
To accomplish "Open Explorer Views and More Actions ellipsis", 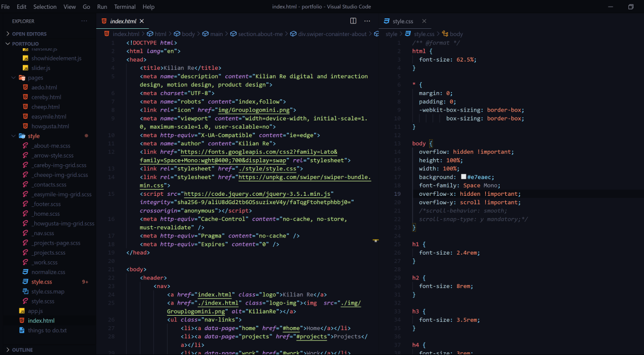I will [84, 21].
